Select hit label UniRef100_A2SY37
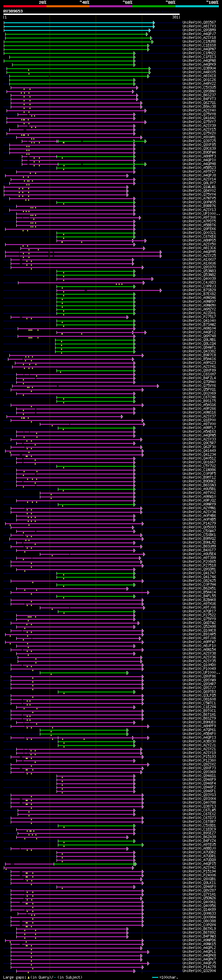This screenshot has width=222, height=980. [x=199, y=416]
